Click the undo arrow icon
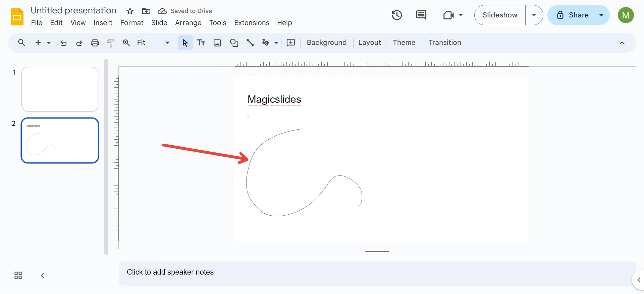The width and height of the screenshot is (644, 294). pos(63,43)
